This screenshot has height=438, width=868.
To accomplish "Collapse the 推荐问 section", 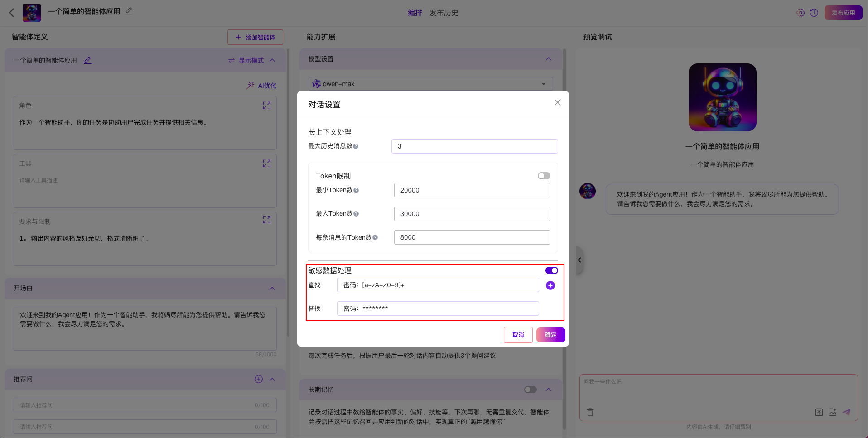I will point(272,379).
